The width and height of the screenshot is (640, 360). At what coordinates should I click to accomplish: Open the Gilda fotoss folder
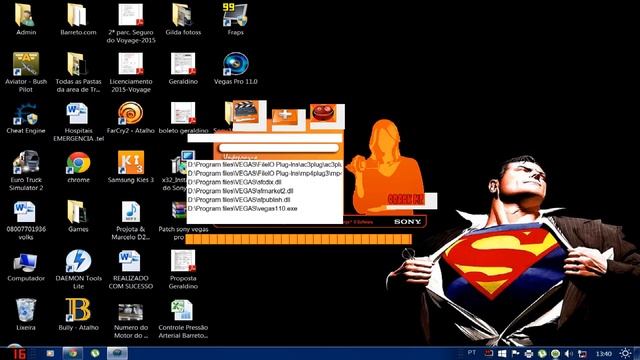click(x=183, y=20)
